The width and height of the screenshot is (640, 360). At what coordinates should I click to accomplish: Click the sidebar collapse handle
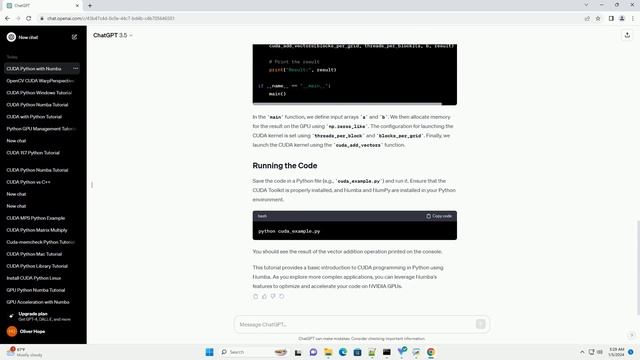pos(92,185)
